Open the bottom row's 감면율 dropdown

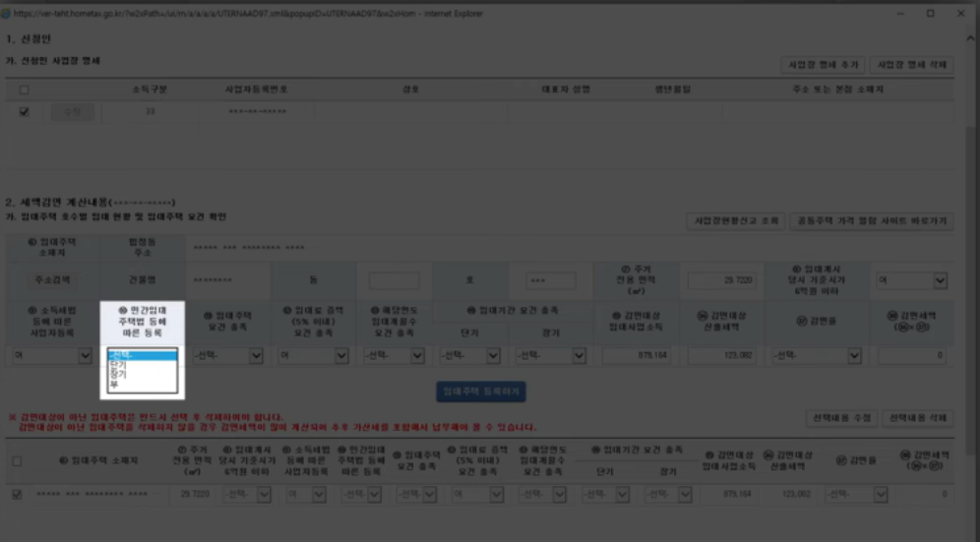[856, 494]
